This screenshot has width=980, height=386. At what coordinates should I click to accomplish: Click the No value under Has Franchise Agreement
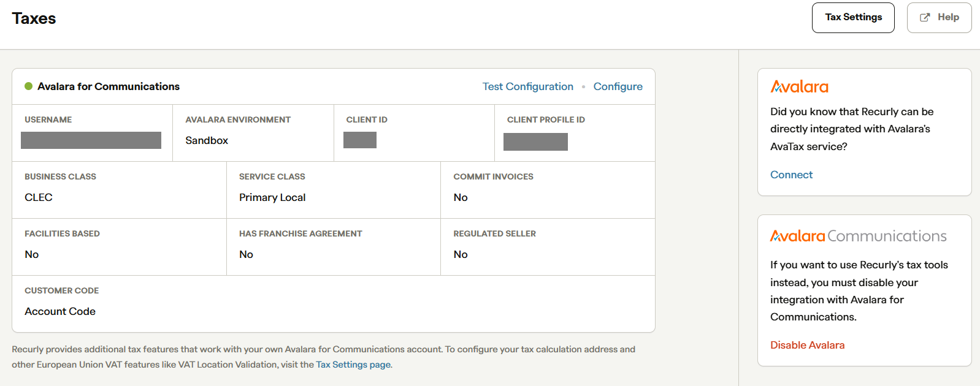pos(246,254)
